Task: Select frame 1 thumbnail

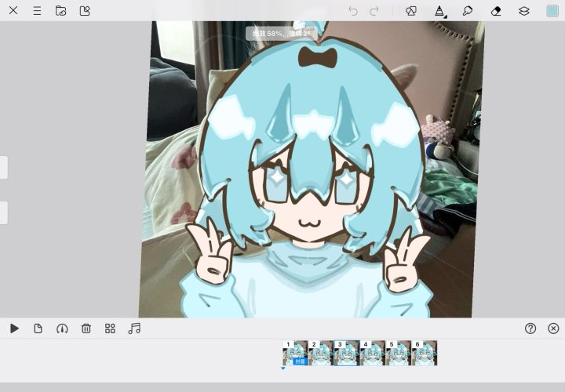Action: 295,353
